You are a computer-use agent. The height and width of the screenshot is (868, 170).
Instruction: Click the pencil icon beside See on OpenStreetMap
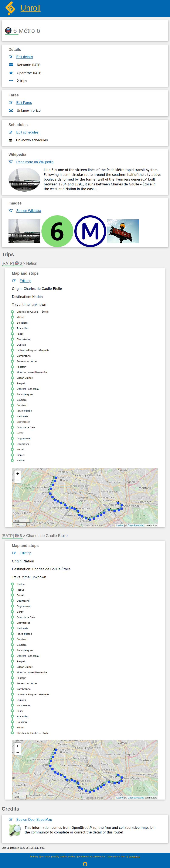click(11, 820)
